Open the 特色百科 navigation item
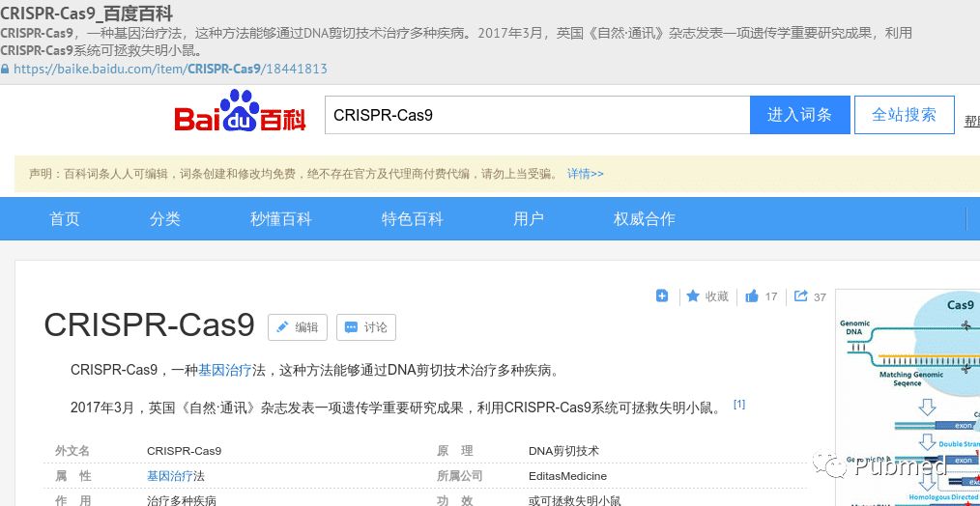This screenshot has width=980, height=506. (x=413, y=218)
